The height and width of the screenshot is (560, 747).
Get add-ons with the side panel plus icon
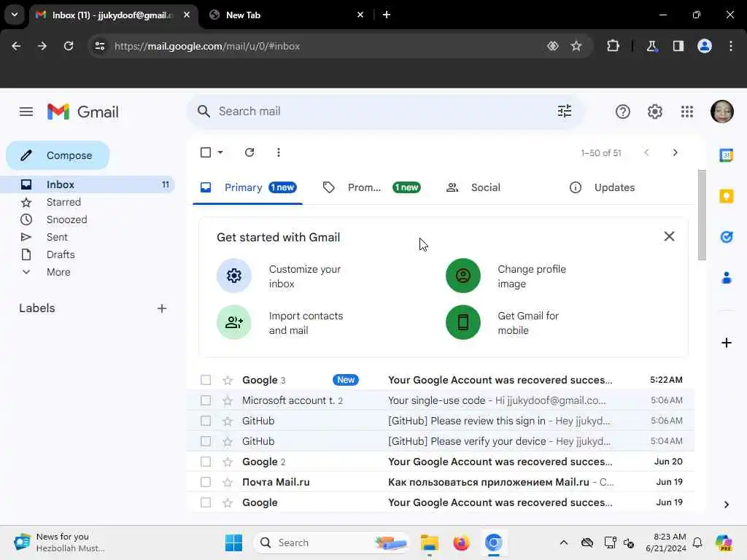click(x=726, y=343)
